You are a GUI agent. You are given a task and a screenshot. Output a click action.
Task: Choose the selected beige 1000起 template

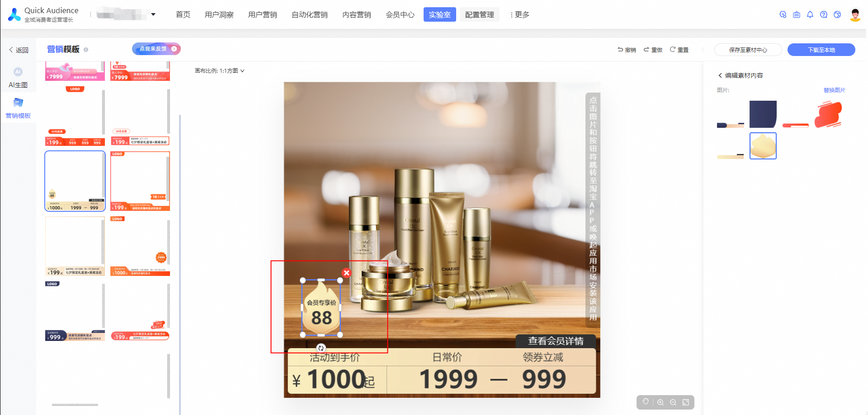pyautogui.click(x=75, y=181)
